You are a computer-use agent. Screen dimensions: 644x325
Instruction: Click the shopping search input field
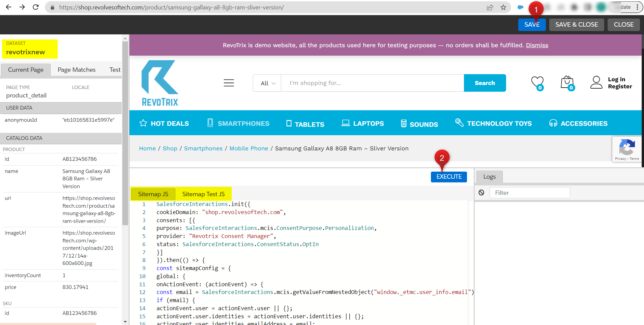point(373,83)
